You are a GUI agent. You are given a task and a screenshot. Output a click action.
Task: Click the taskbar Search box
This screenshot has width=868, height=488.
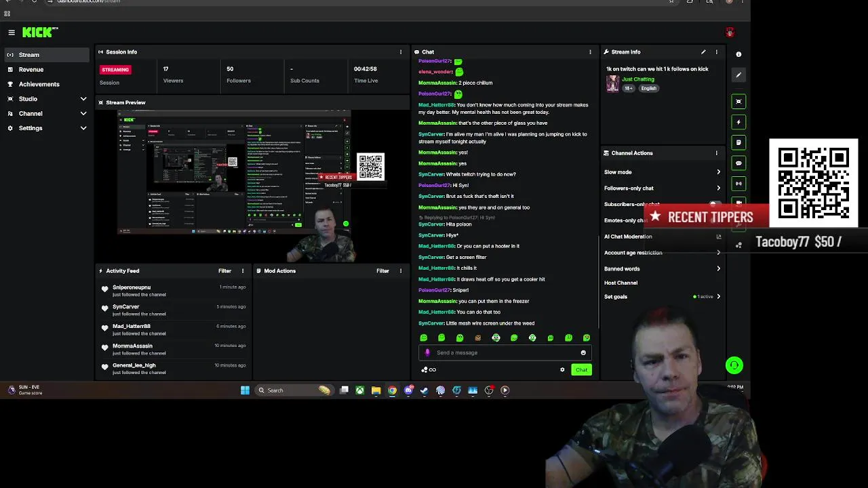293,390
